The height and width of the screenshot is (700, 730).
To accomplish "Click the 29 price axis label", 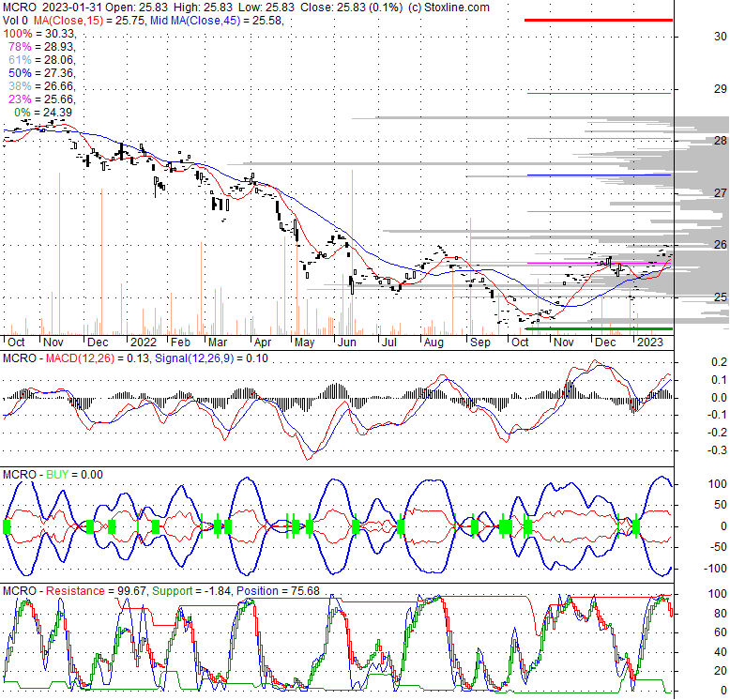I will (x=721, y=89).
